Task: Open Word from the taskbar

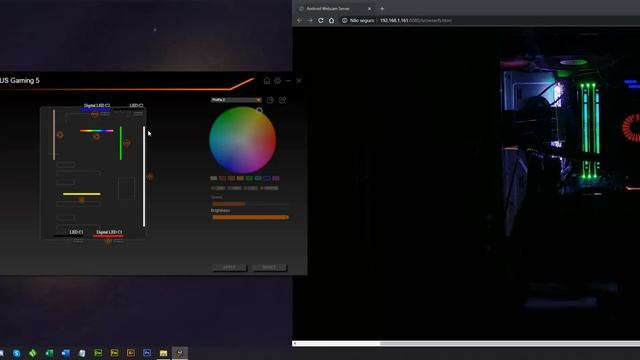Action: point(65,353)
